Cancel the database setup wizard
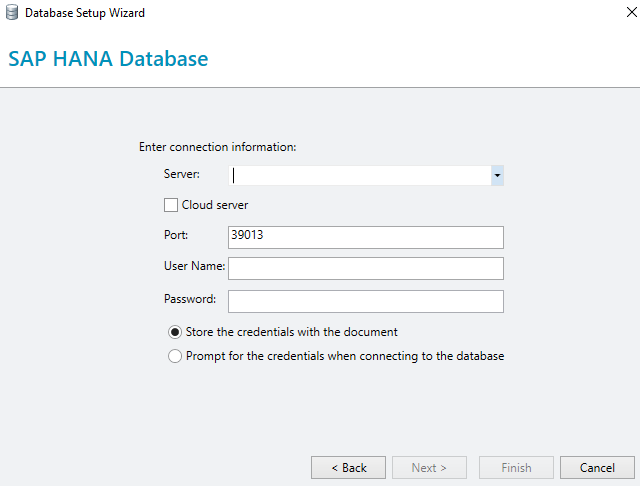640x486 pixels. tap(597, 468)
